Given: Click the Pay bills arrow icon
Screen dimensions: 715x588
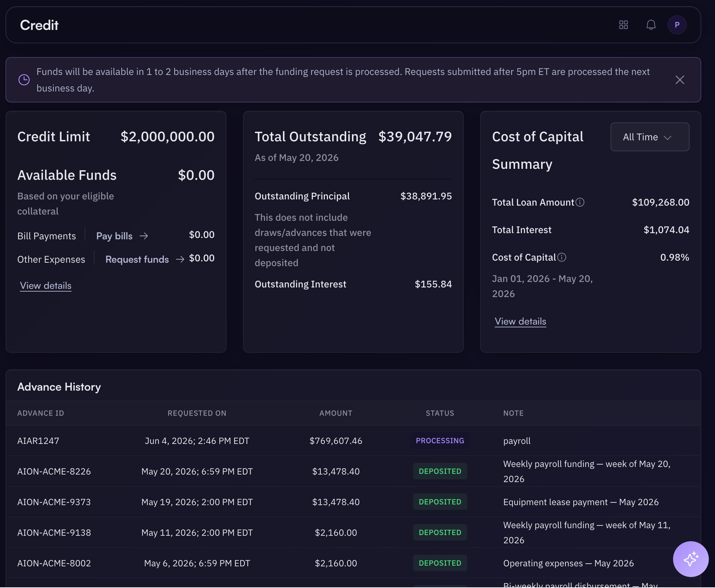Looking at the screenshot, I should [x=144, y=236].
